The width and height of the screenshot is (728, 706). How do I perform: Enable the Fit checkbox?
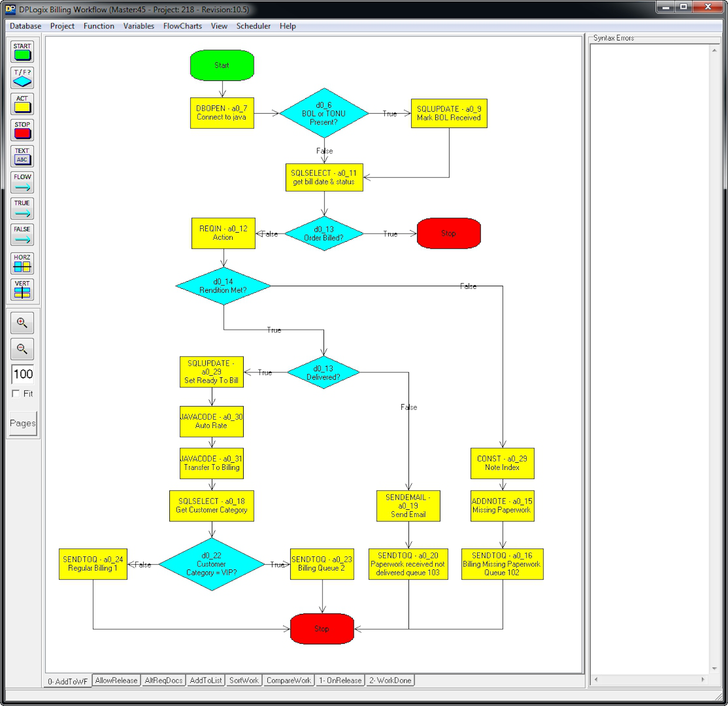(16, 393)
